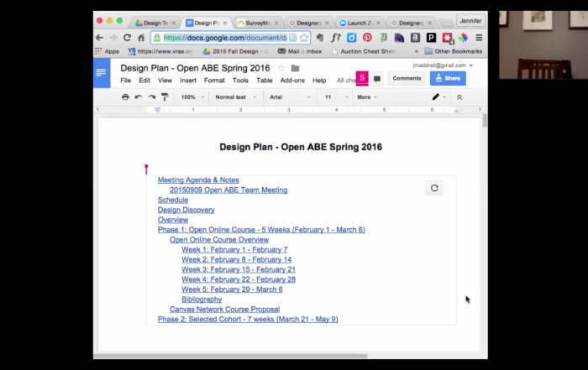
Task: Open the comments chat bubble icon
Action: pyautogui.click(x=377, y=78)
